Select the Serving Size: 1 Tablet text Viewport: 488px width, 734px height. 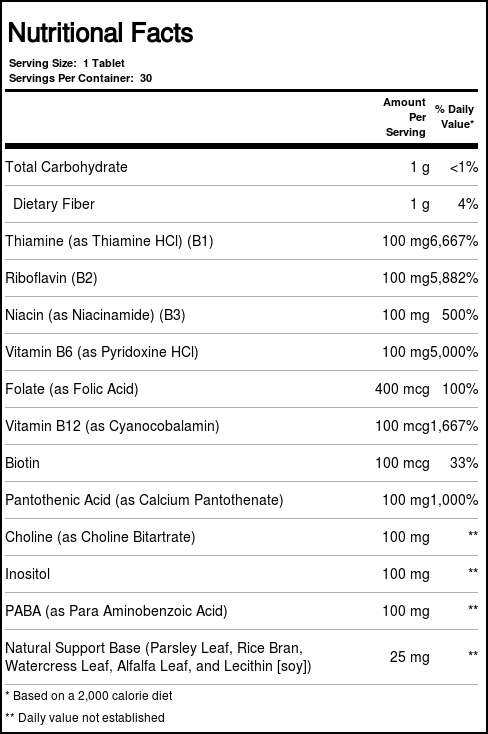pyautogui.click(x=67, y=63)
